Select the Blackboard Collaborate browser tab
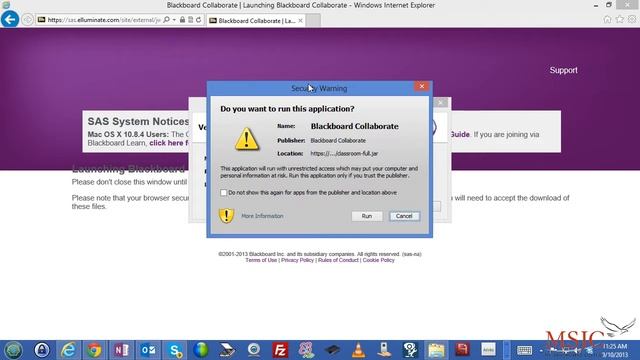640x360 pixels. pos(256,20)
